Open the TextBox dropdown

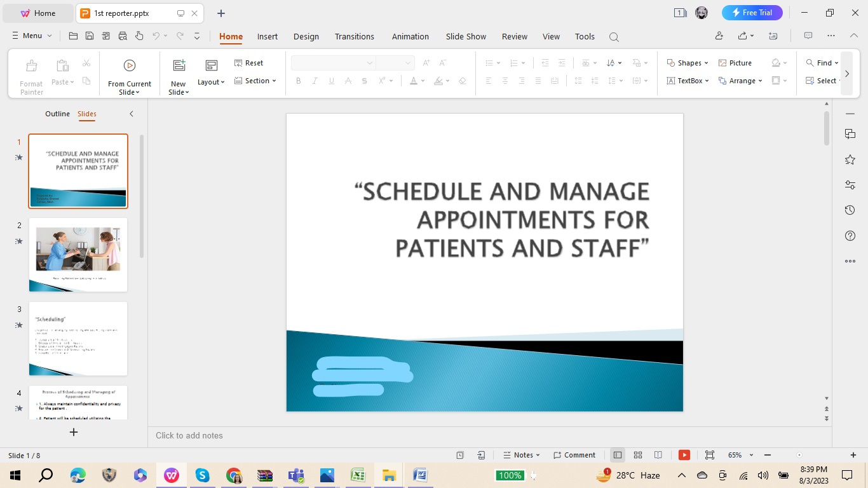click(x=688, y=81)
